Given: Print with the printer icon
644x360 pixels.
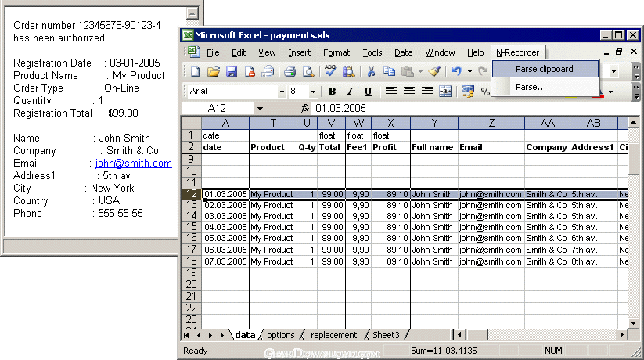Looking at the screenshot, I should click(x=290, y=71).
